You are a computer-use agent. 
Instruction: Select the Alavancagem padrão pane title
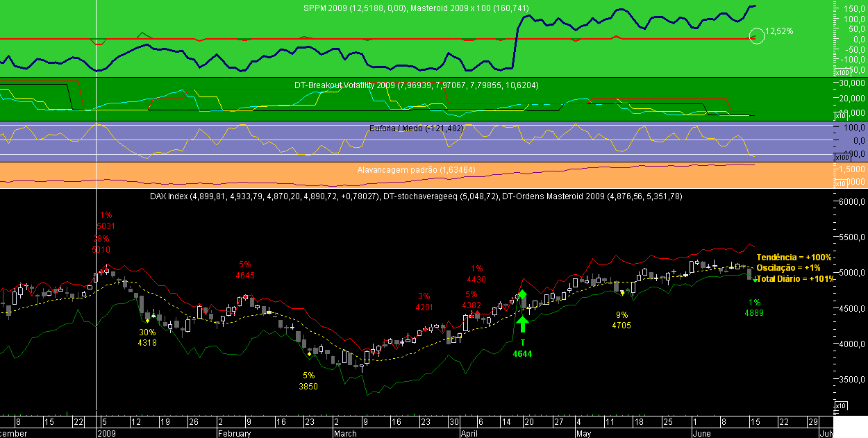[417, 169]
